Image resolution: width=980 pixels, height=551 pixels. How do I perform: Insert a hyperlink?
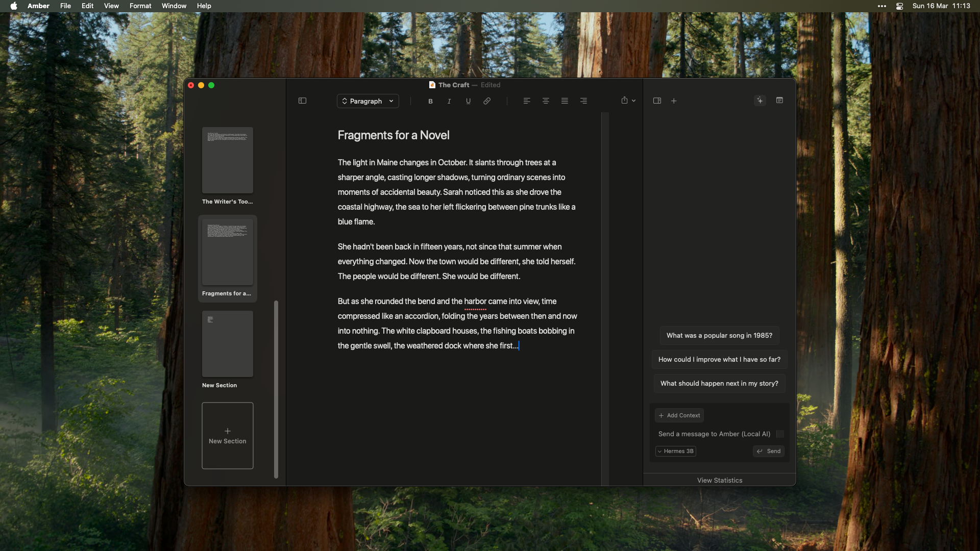pyautogui.click(x=486, y=101)
